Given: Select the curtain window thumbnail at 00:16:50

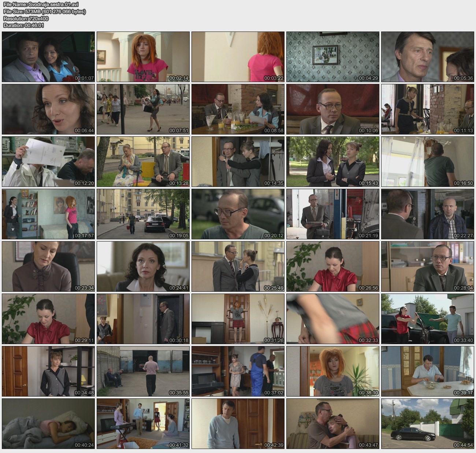Looking at the screenshot, I should tap(428, 162).
